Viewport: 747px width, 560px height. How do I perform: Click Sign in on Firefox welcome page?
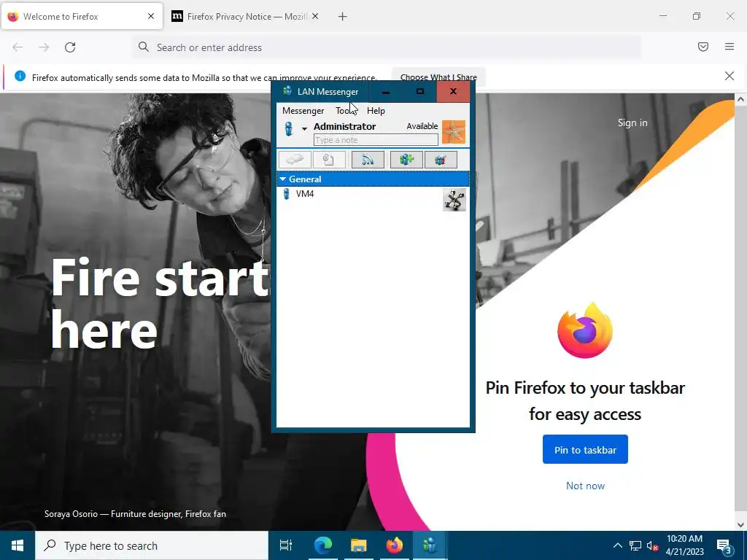click(x=632, y=122)
